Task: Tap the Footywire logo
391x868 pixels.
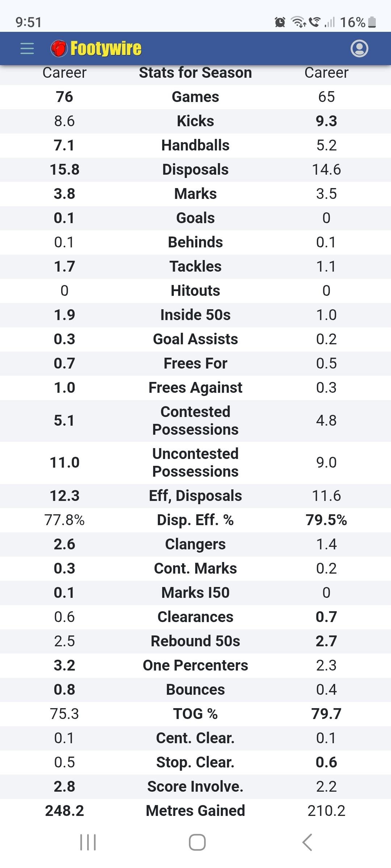Action: pos(96,48)
